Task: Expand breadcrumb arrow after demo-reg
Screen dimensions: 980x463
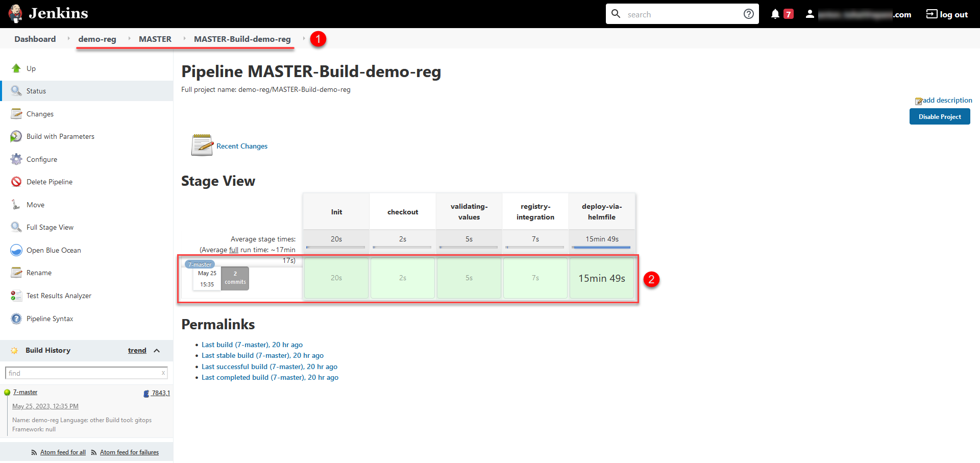Action: click(x=129, y=38)
